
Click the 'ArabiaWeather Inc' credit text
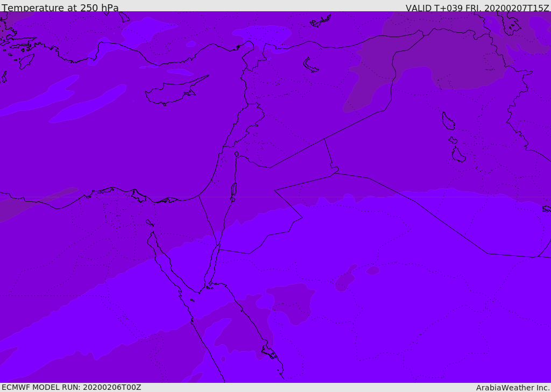[512, 388]
